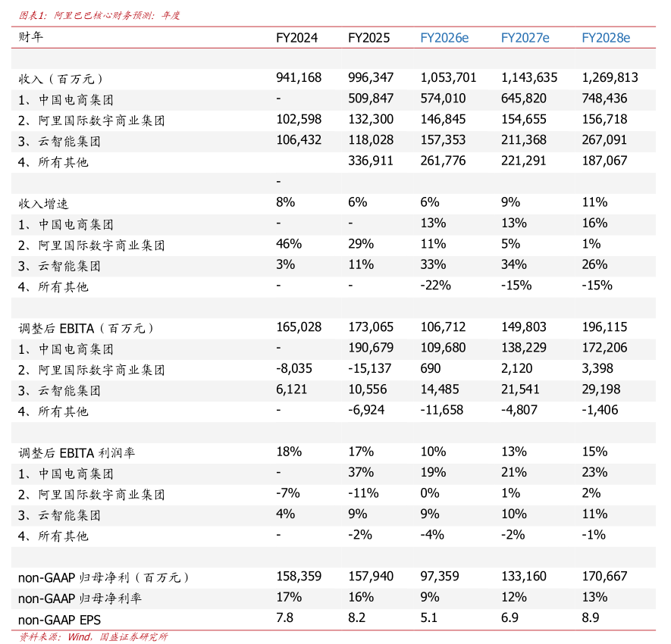
Task: Click the FY2025 column header
Action: coord(368,38)
